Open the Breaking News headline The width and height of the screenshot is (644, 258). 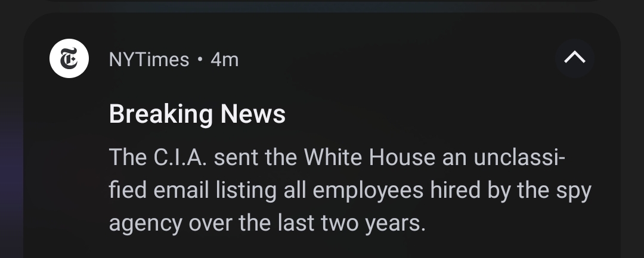197,114
